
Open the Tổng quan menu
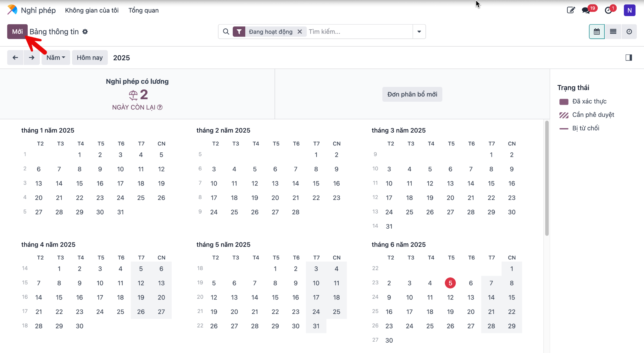pos(143,10)
